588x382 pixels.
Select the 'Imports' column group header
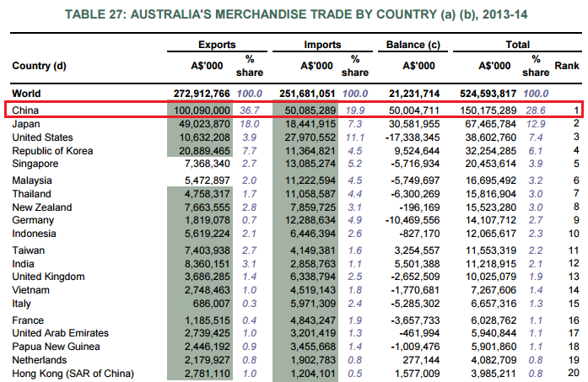pyautogui.click(x=322, y=45)
